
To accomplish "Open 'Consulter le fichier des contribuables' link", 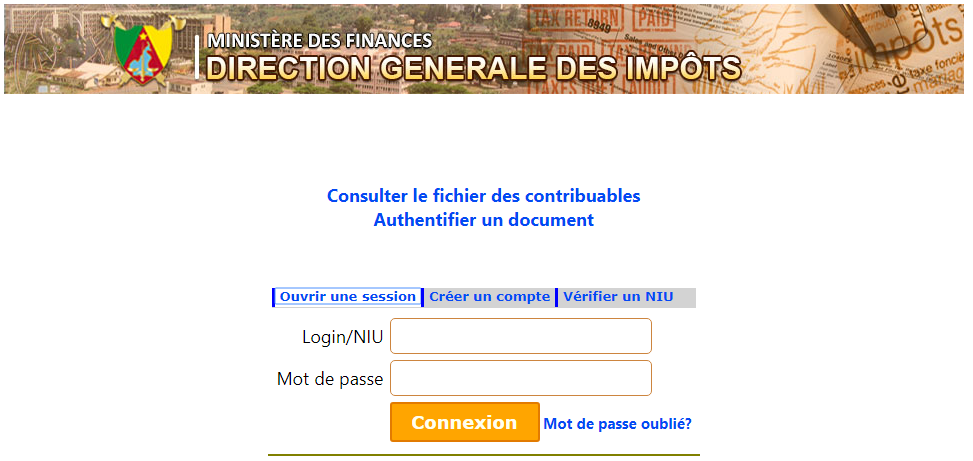I will coord(483,196).
